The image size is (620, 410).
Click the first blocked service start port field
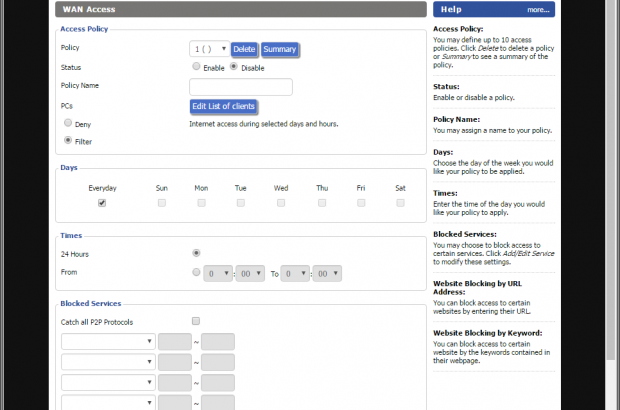click(x=174, y=341)
